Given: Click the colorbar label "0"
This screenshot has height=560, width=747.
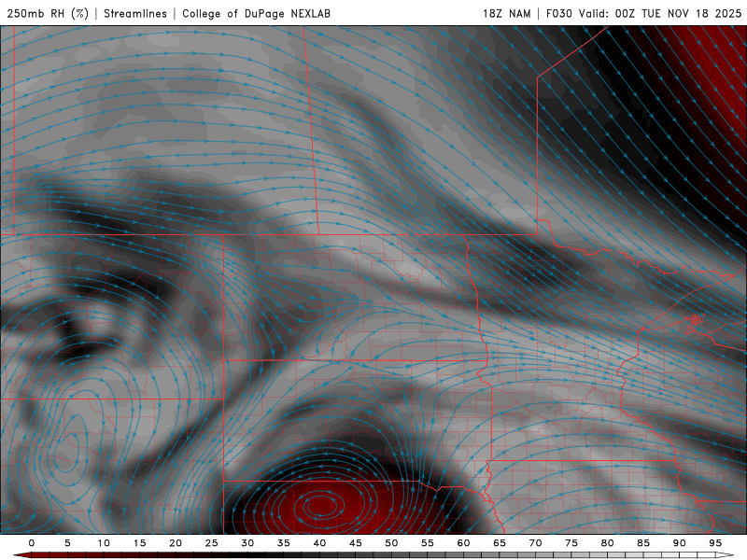Looking at the screenshot, I should click(x=32, y=543).
